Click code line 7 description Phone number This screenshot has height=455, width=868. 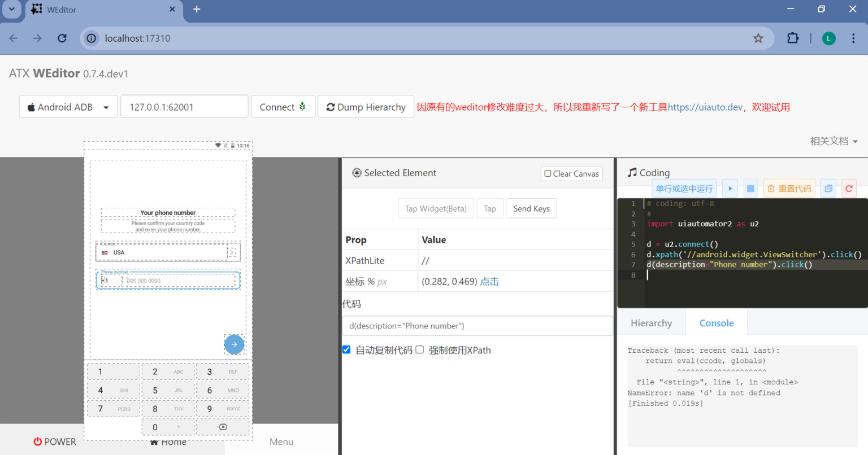[x=730, y=265]
